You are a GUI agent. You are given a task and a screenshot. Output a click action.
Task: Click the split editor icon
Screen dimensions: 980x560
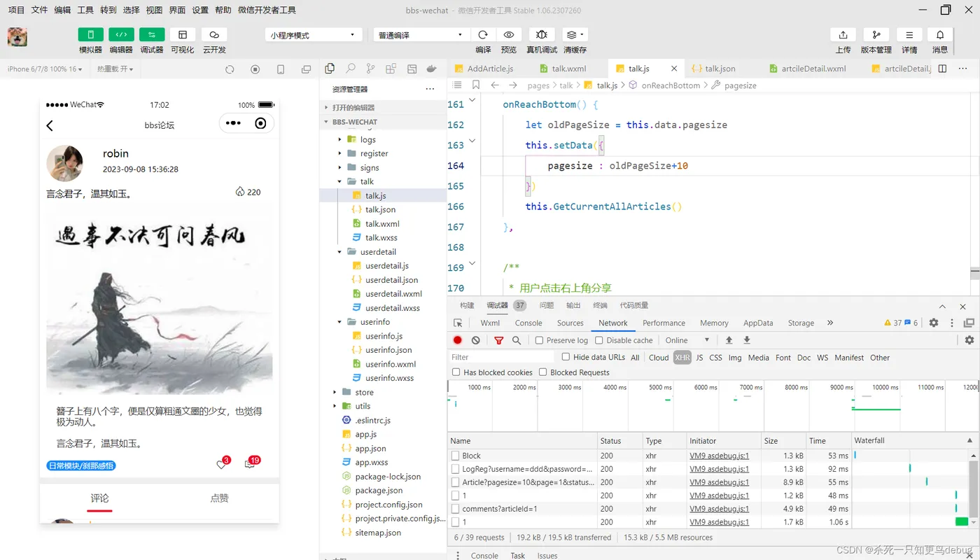pos(942,69)
